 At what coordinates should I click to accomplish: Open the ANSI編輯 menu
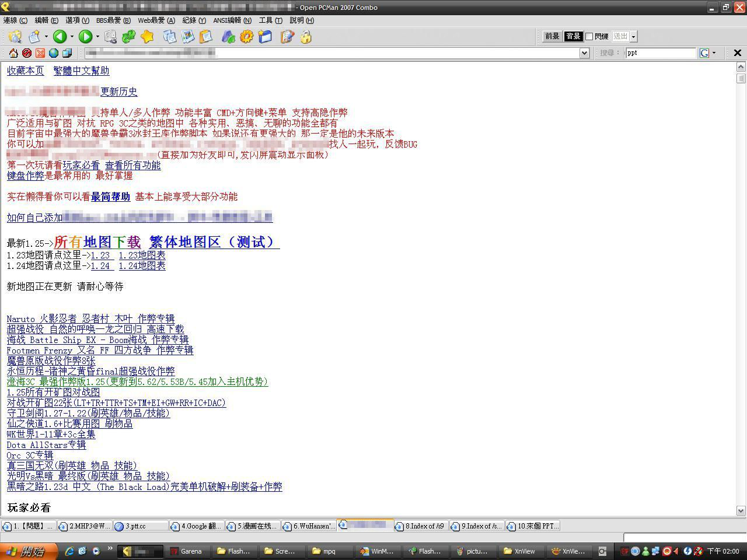232,20
